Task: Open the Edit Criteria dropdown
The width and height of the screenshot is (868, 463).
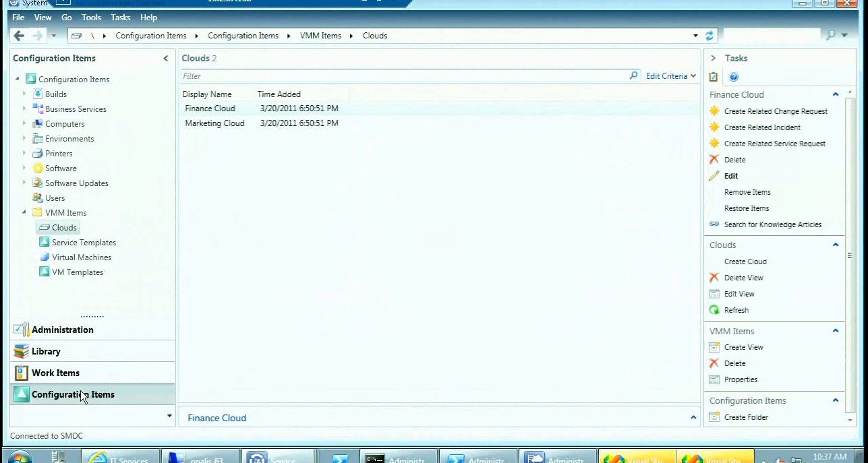Action: pos(671,76)
